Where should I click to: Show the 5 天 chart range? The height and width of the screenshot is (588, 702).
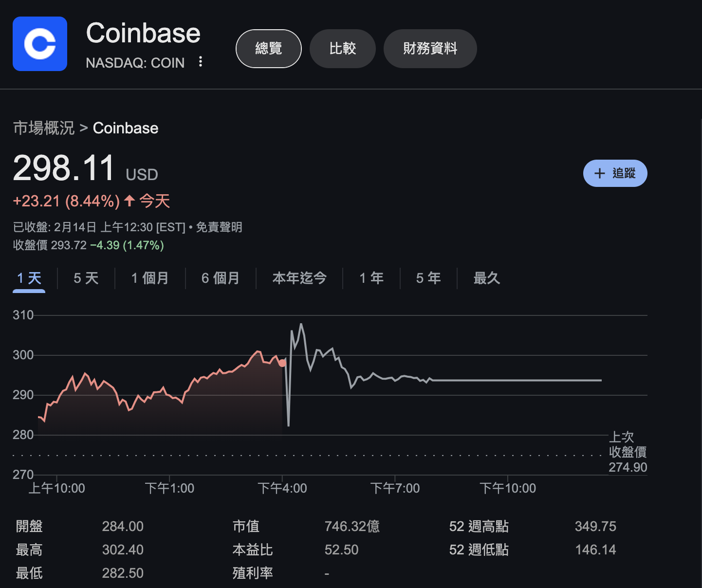pos(86,278)
